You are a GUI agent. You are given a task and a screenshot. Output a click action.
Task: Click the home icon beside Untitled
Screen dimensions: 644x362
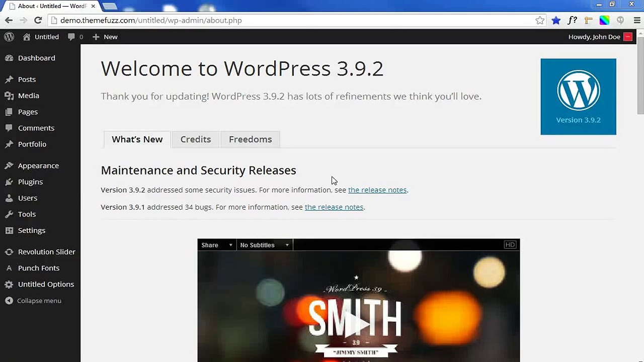(27, 37)
